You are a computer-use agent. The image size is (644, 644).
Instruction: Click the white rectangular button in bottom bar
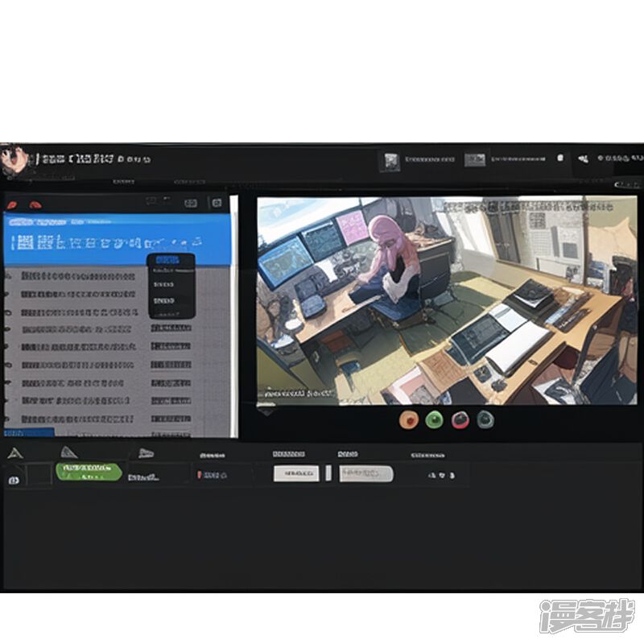296,474
